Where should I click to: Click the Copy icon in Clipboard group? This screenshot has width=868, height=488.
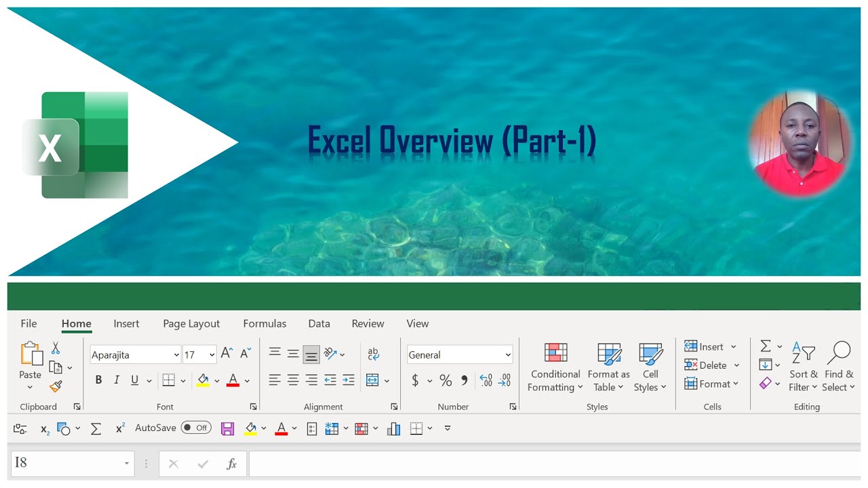[x=56, y=367]
